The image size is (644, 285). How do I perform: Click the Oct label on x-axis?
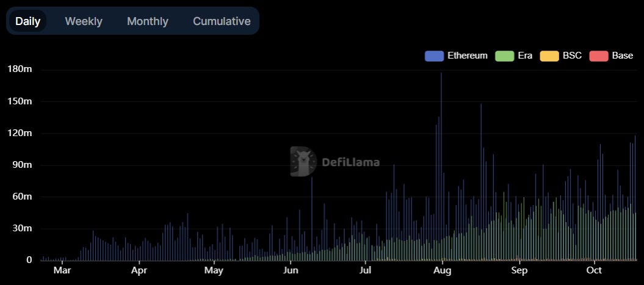(594, 270)
